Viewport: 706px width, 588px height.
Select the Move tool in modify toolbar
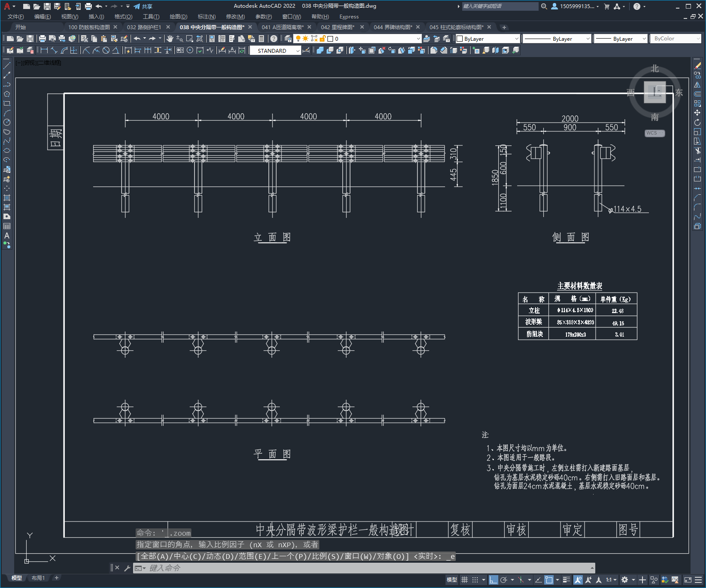coord(697,113)
